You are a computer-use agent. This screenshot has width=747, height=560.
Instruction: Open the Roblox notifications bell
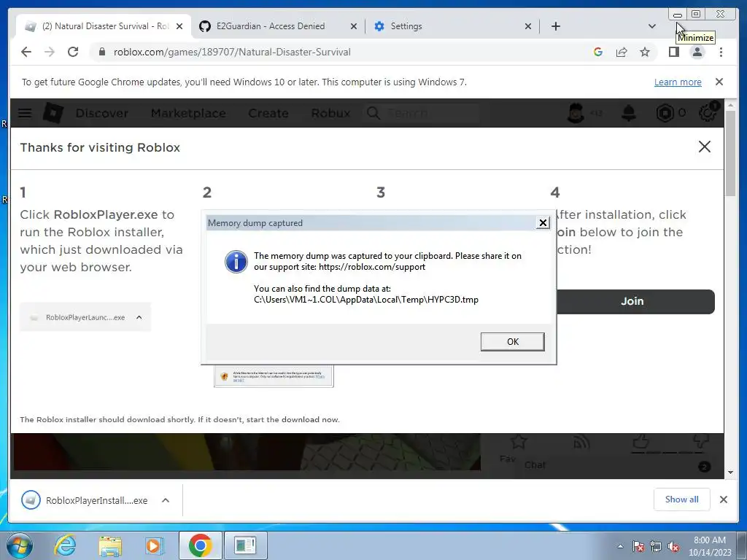point(629,113)
